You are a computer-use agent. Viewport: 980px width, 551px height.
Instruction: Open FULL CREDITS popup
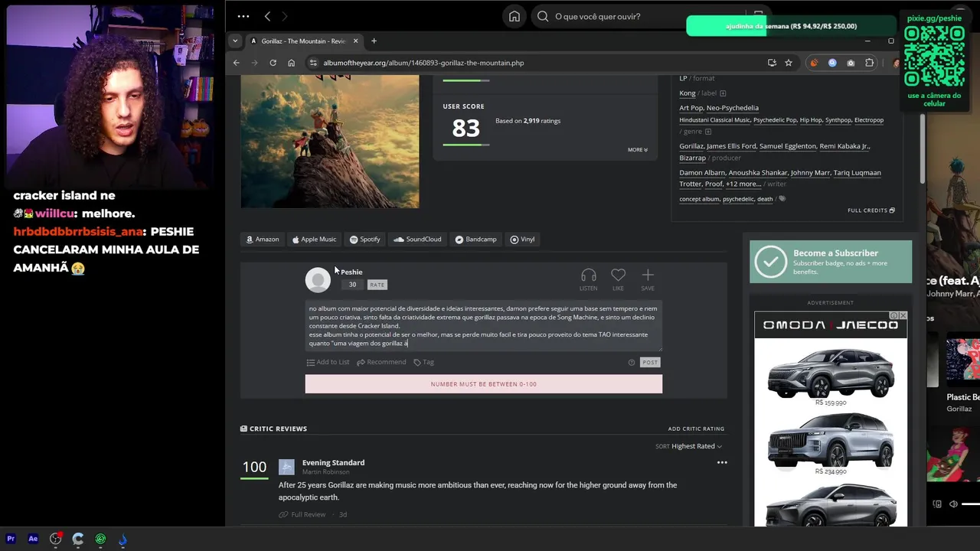(871, 210)
